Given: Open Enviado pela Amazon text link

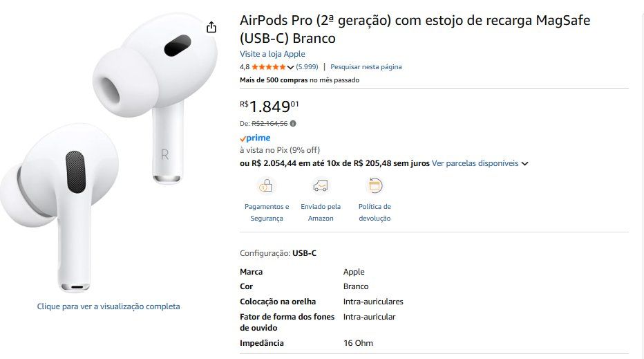Looking at the screenshot, I should pos(321,212).
